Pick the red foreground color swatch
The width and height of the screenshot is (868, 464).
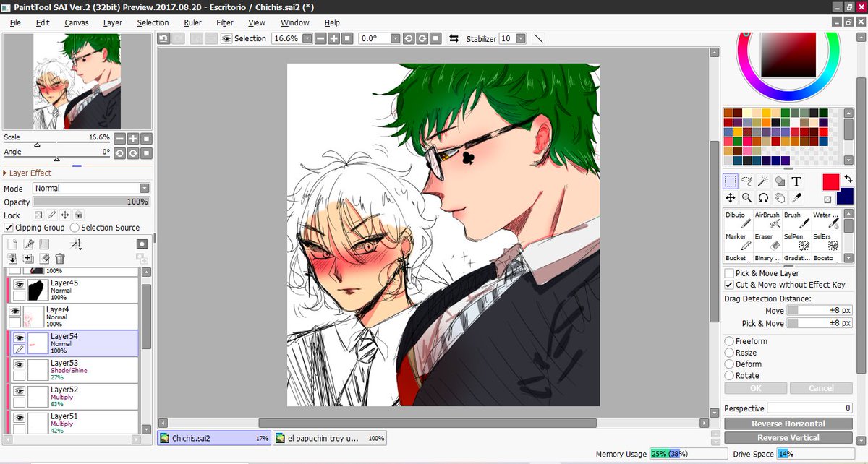tap(830, 182)
